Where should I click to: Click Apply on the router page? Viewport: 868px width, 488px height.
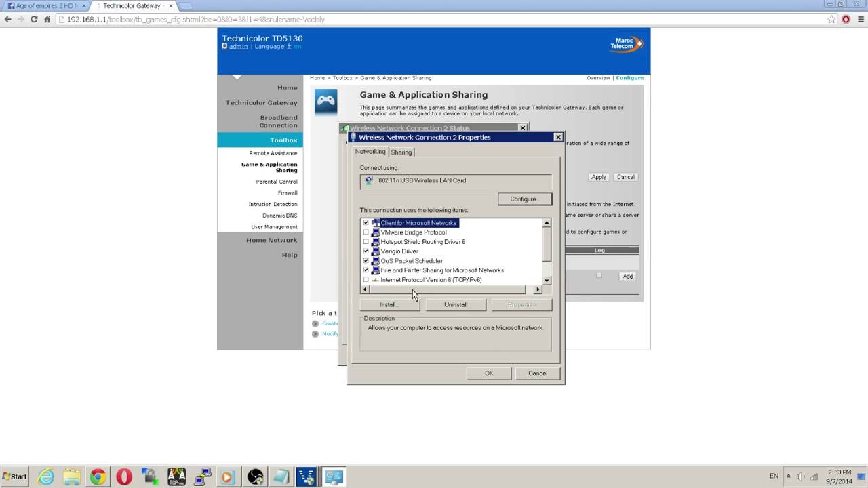(x=598, y=177)
